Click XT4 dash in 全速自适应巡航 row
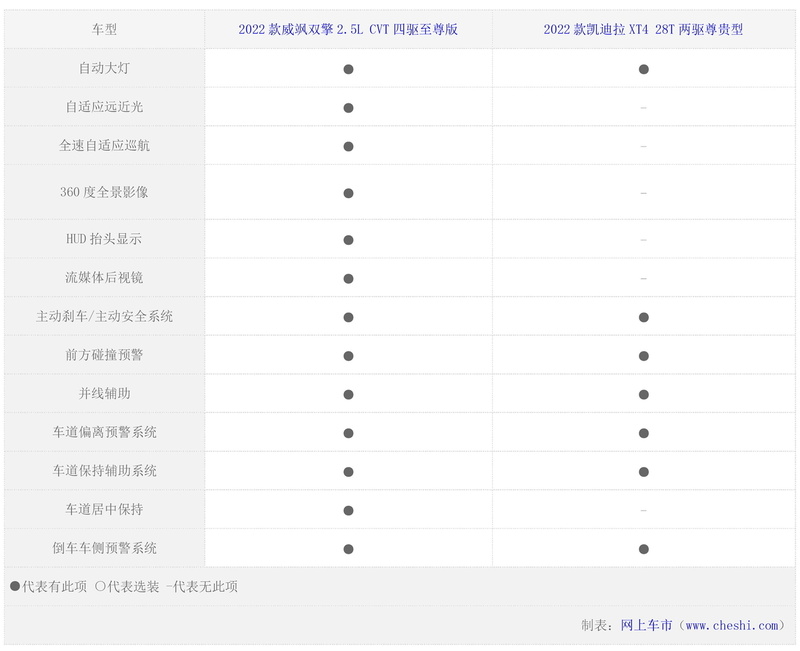 coord(643,146)
